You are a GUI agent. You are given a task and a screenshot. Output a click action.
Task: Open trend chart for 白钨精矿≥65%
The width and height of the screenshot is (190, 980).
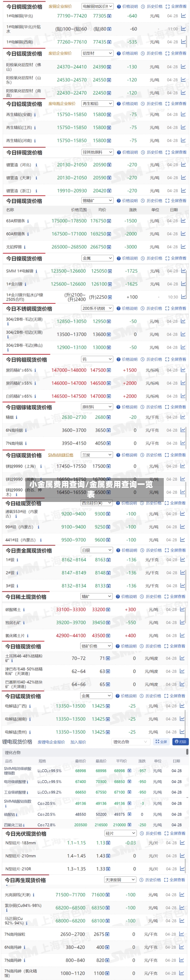point(183,396)
